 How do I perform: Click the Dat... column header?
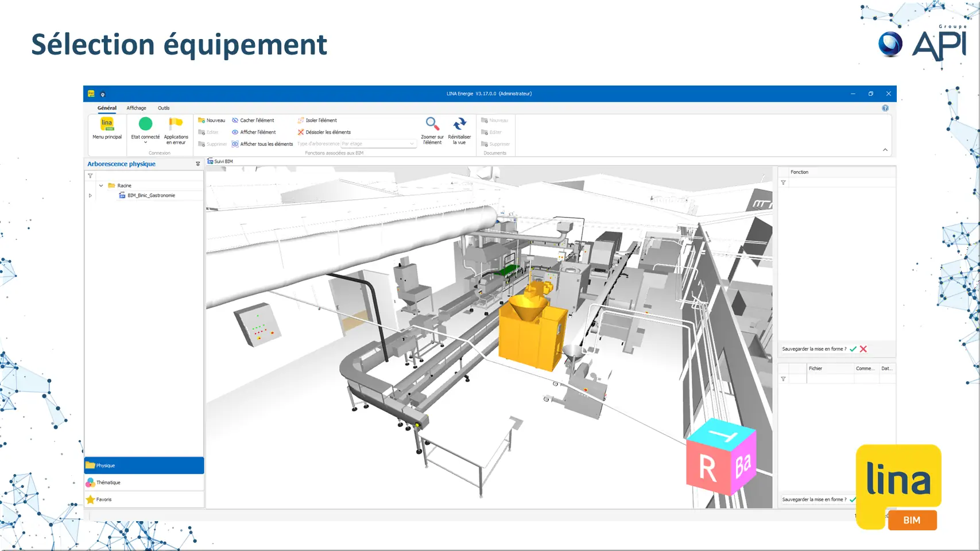pos(888,368)
